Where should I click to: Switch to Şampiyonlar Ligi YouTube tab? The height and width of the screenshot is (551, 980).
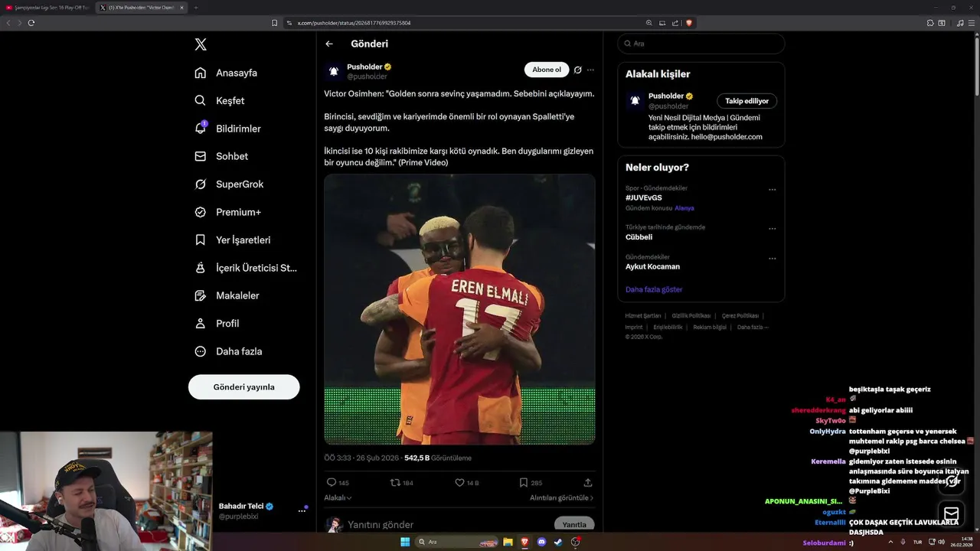pyautogui.click(x=47, y=8)
